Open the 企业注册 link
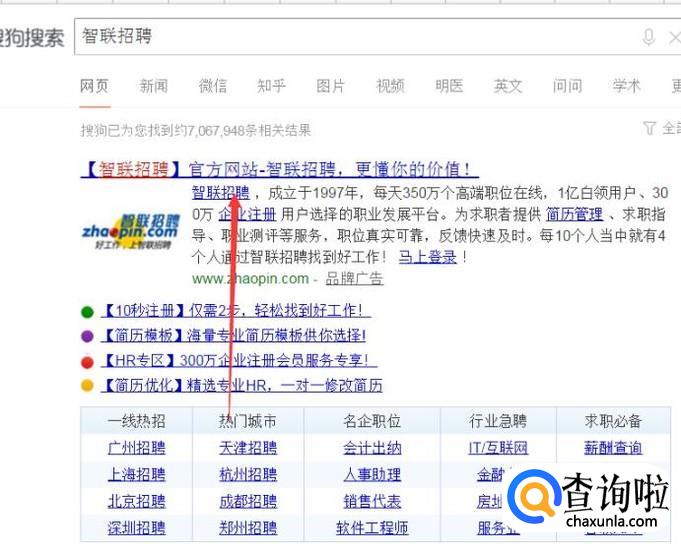This screenshot has height=552, width=681. coord(247,214)
